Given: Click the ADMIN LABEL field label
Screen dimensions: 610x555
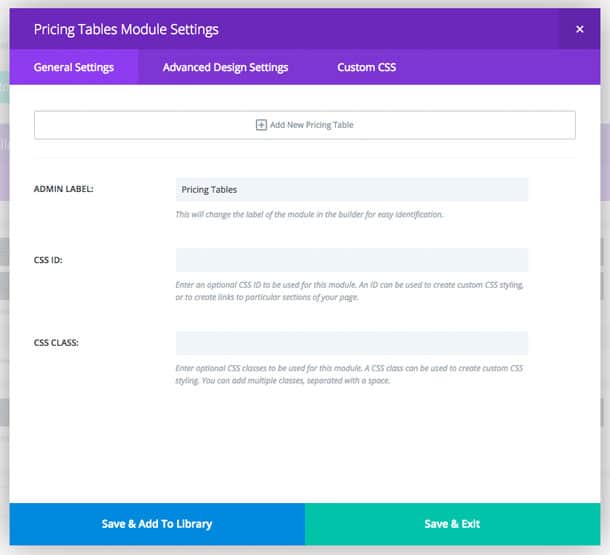Looking at the screenshot, I should coord(64,189).
